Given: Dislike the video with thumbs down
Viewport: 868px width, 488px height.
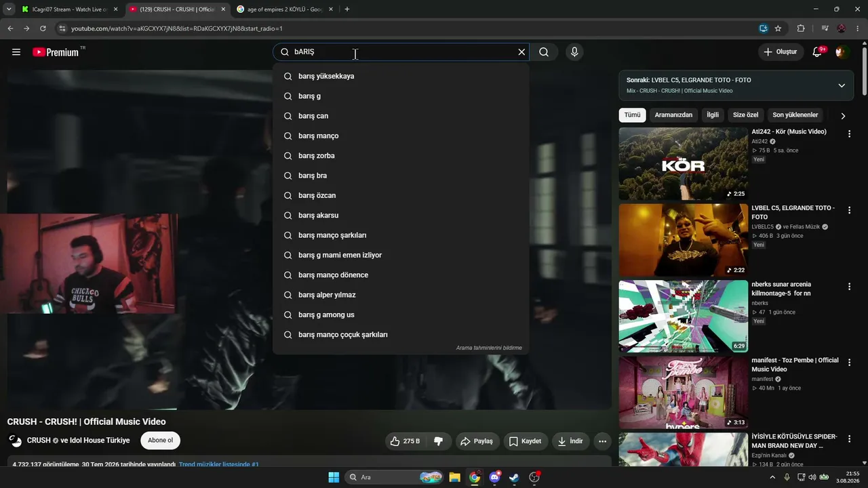Looking at the screenshot, I should pos(438,441).
